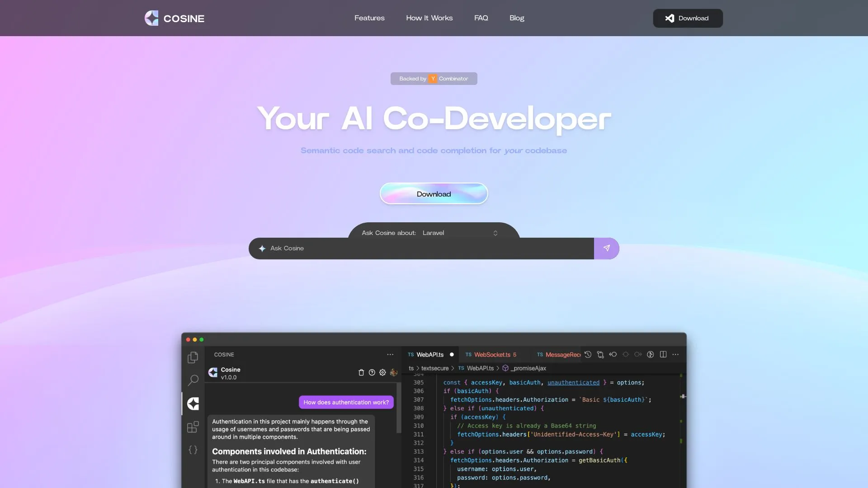This screenshot has height=488, width=868.
Task: Select the Search magnifier icon
Action: pos(193,380)
